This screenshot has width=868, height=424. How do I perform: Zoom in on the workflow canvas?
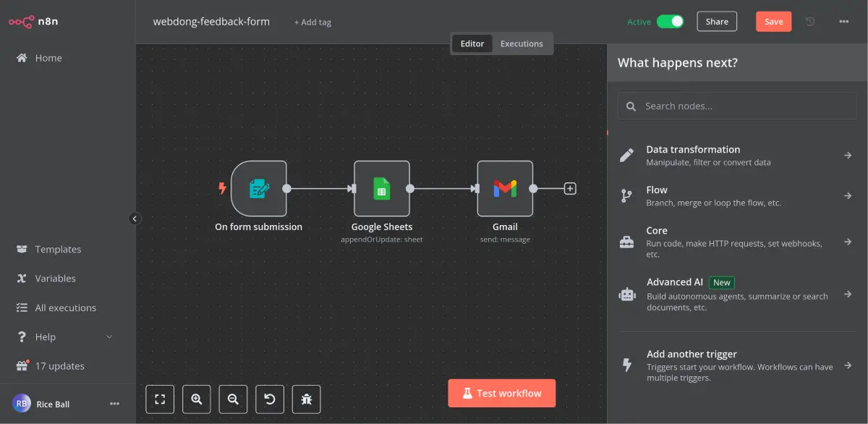coord(196,399)
